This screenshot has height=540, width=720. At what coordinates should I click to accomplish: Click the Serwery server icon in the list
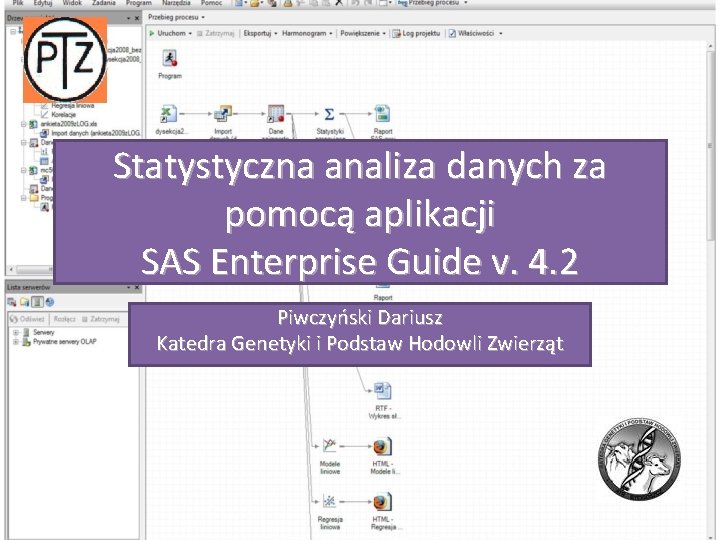[27, 332]
